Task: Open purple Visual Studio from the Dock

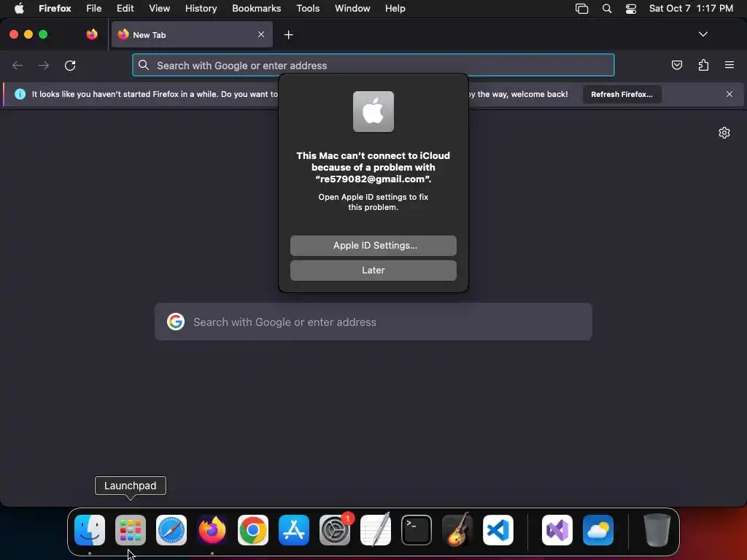Action: [x=557, y=530]
